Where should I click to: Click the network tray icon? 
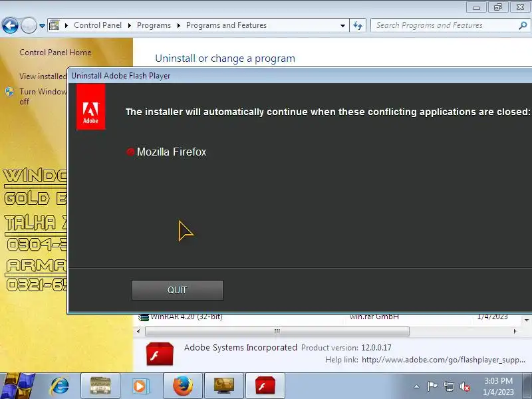(448, 386)
